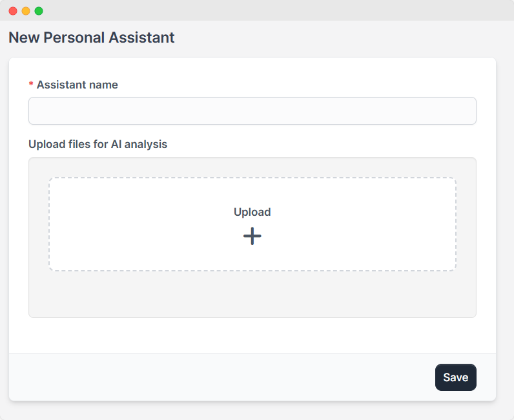Click the Upload text label
The image size is (514, 420).
click(x=252, y=212)
